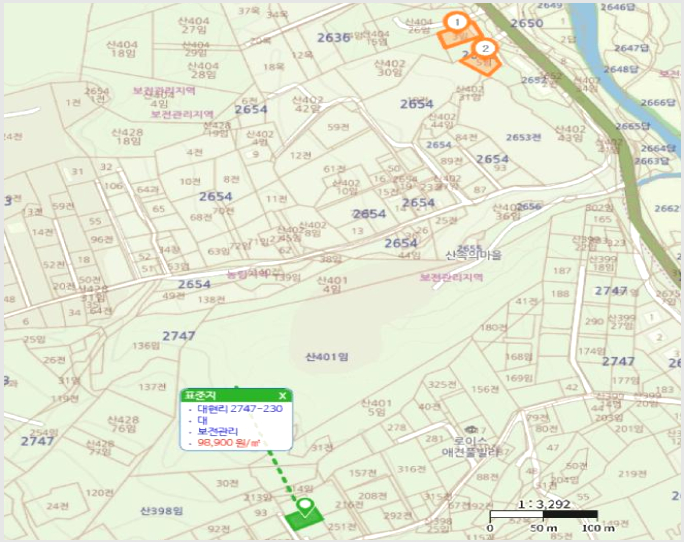
Task: Click the 89전 parcel label
Action: pos(451,161)
